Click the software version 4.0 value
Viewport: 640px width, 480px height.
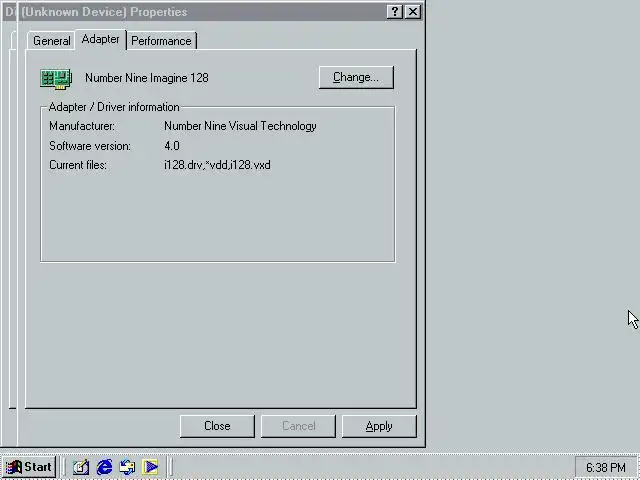tap(172, 146)
